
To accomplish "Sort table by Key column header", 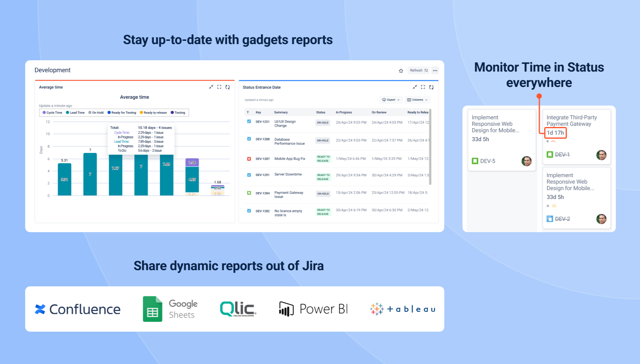I will click(259, 112).
